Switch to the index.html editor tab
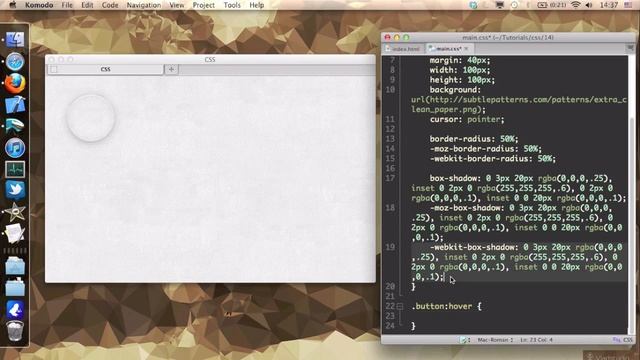This screenshot has width=640, height=360. 404,49
